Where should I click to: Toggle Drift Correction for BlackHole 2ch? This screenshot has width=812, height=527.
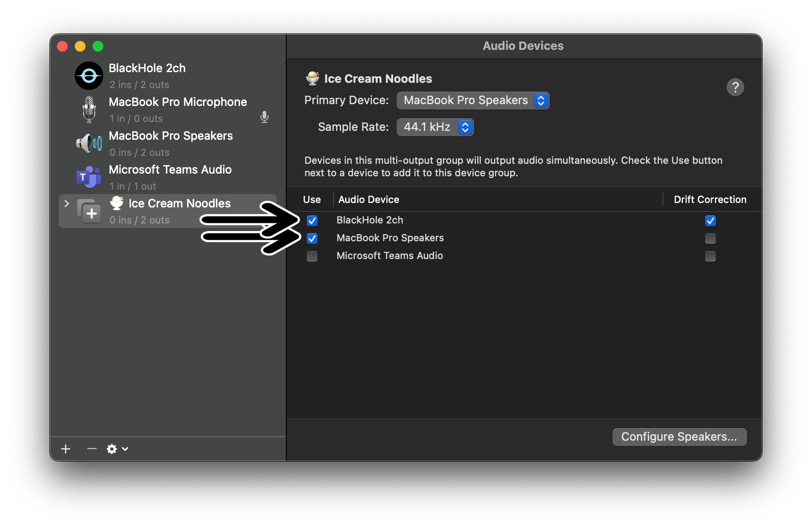[x=710, y=220]
